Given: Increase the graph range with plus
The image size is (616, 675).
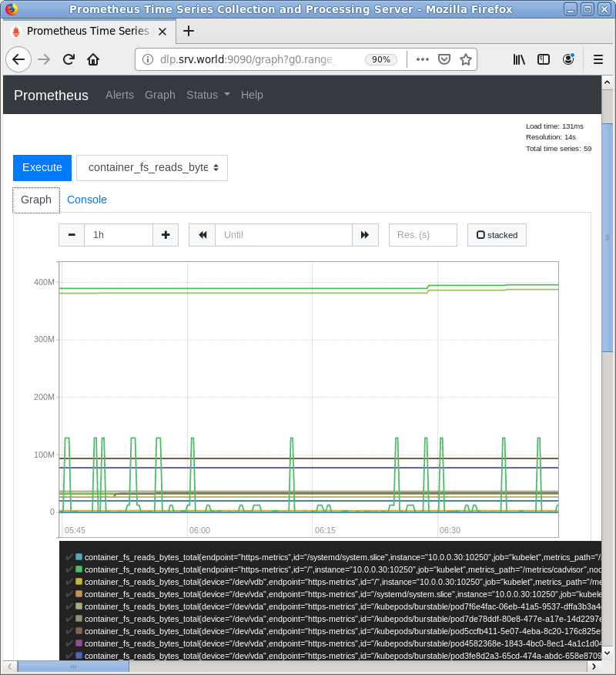Looking at the screenshot, I should point(166,235).
